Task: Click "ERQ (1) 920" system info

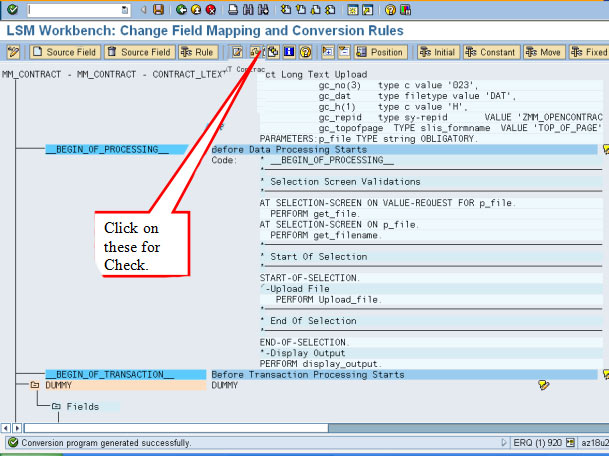Action: point(538,443)
